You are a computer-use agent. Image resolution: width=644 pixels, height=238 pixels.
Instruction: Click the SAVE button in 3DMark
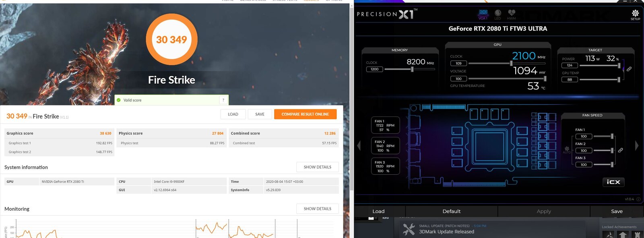point(260,114)
